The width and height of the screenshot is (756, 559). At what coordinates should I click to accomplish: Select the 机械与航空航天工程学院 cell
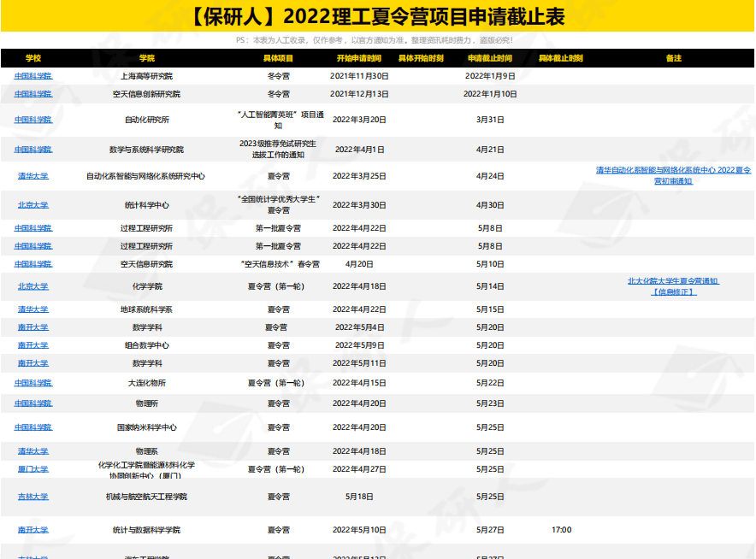coord(146,497)
